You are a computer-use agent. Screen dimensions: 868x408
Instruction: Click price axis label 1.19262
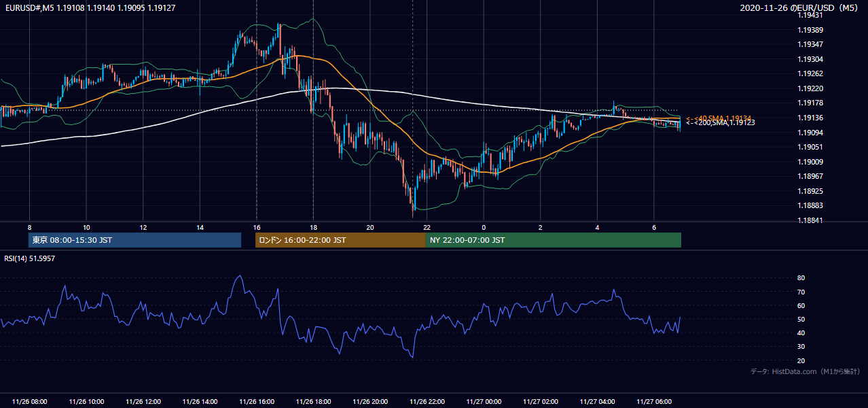810,74
